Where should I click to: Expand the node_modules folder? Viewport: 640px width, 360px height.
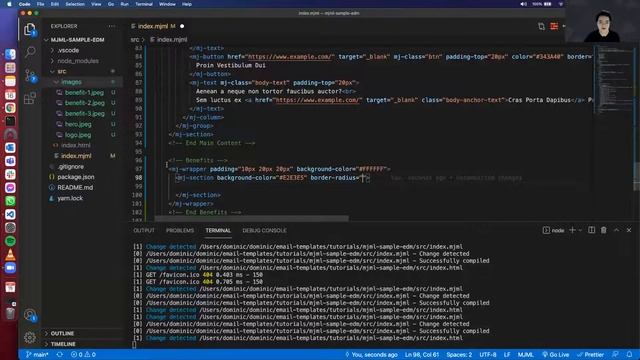[78, 61]
